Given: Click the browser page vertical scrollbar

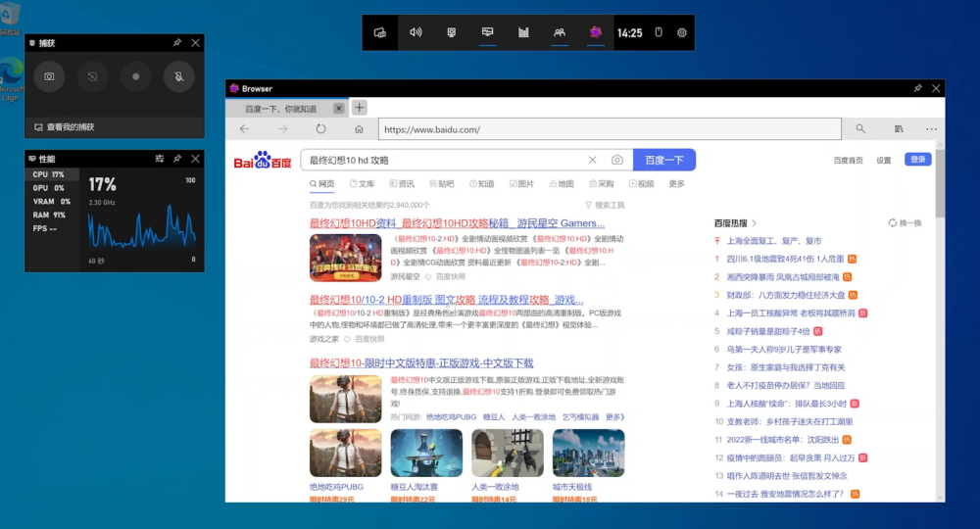Looking at the screenshot, I should [x=940, y=183].
